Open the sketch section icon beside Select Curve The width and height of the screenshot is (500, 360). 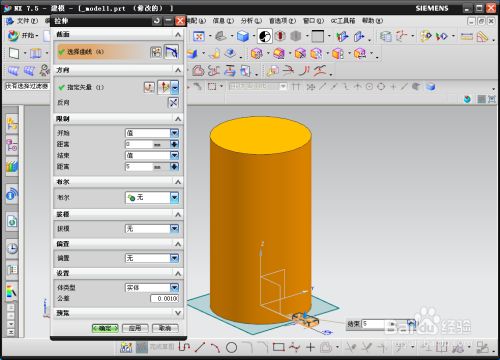[156, 52]
